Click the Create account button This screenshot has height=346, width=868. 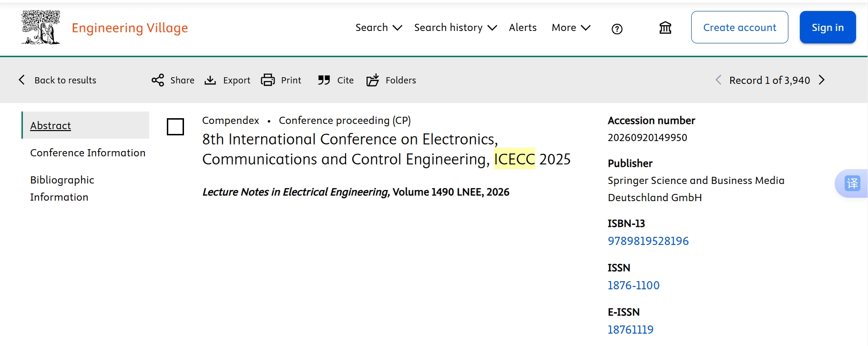[739, 28]
